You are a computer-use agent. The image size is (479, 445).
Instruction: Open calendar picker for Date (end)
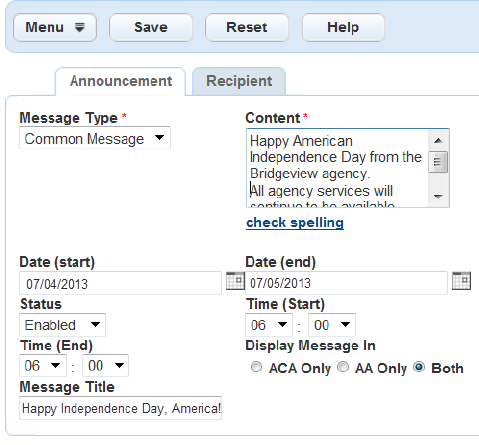pos(461,281)
